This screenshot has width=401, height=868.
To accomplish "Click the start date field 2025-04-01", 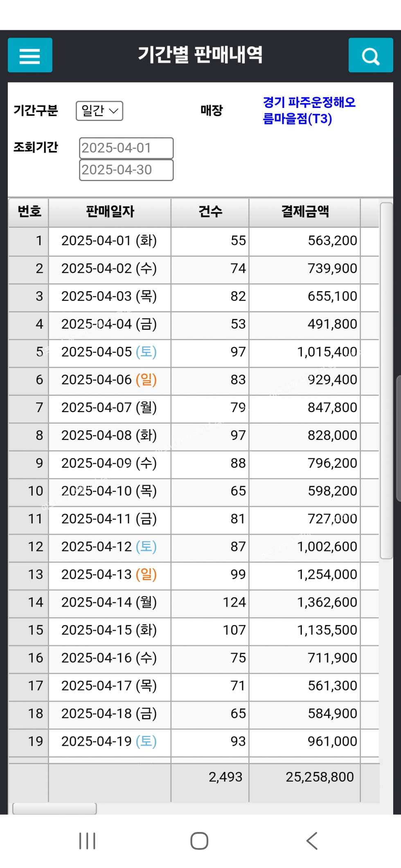I will 126,148.
